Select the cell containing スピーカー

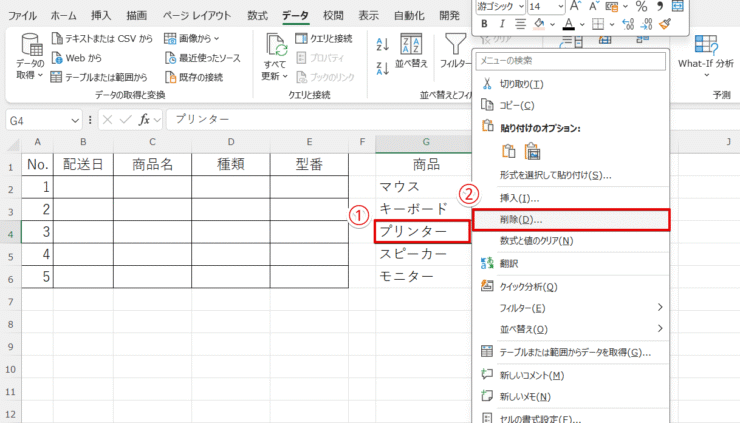tap(423, 254)
